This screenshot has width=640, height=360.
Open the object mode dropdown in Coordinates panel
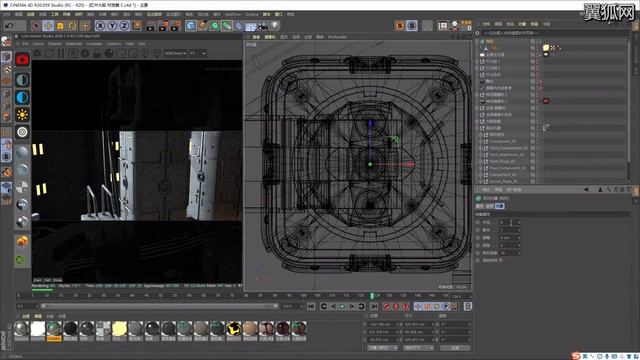382,348
